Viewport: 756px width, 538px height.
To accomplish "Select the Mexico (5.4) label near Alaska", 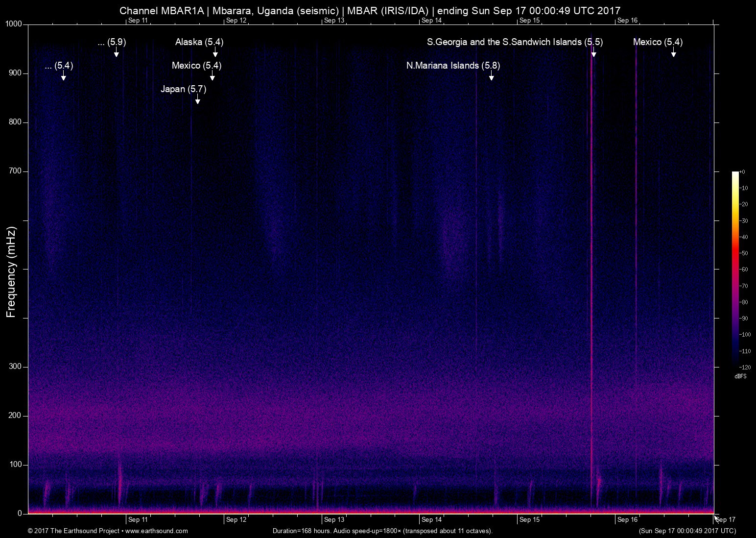I will [197, 65].
